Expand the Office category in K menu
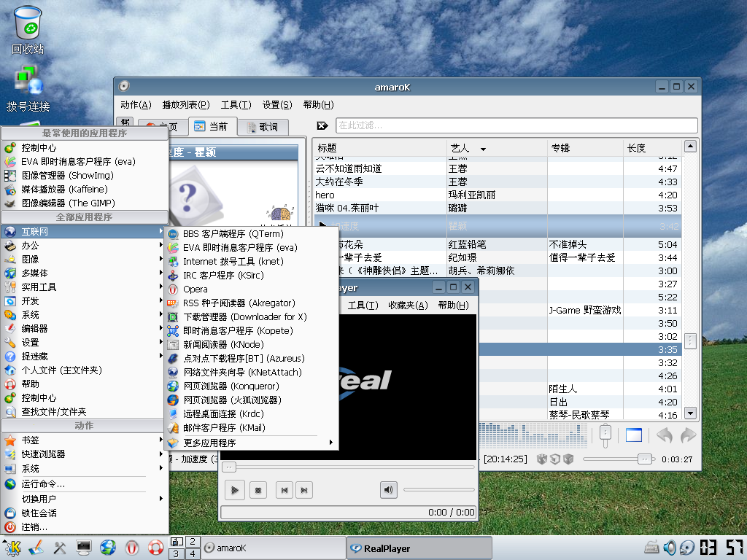 pos(85,246)
